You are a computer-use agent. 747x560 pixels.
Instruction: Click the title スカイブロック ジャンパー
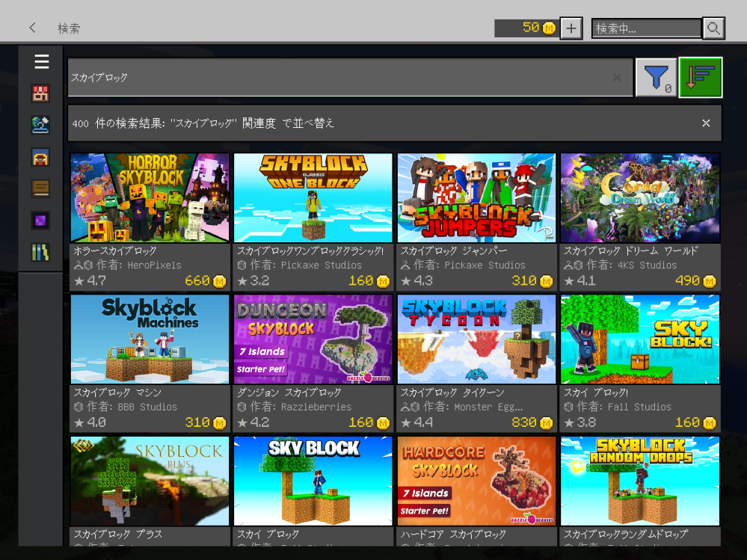[x=454, y=251]
